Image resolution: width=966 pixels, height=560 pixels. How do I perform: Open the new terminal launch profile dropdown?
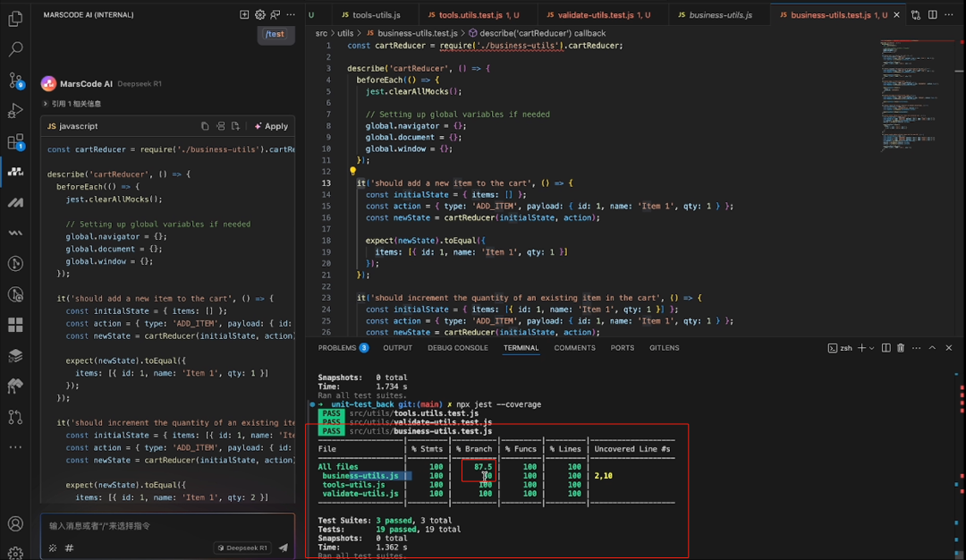click(x=872, y=348)
